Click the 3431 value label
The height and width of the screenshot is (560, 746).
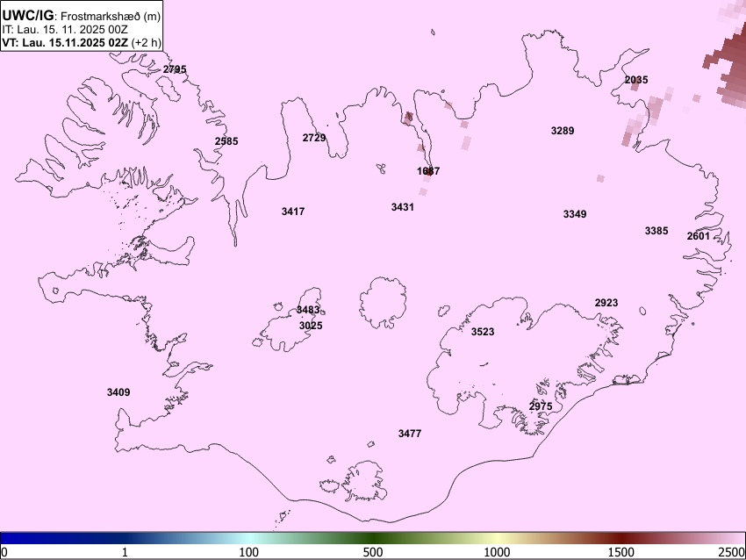(x=403, y=207)
